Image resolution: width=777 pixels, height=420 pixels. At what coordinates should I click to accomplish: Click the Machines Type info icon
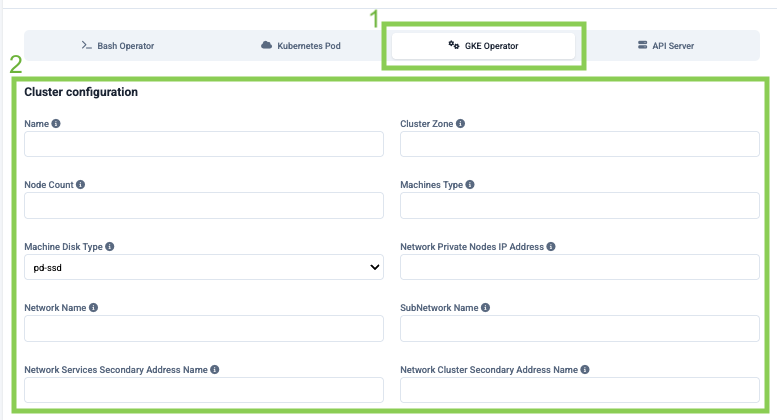[x=470, y=185]
